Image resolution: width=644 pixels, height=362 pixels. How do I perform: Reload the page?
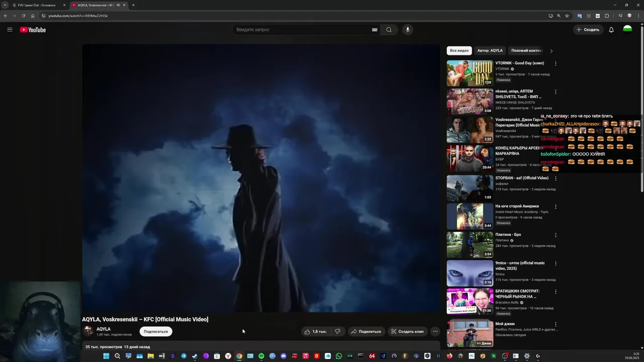[24, 16]
